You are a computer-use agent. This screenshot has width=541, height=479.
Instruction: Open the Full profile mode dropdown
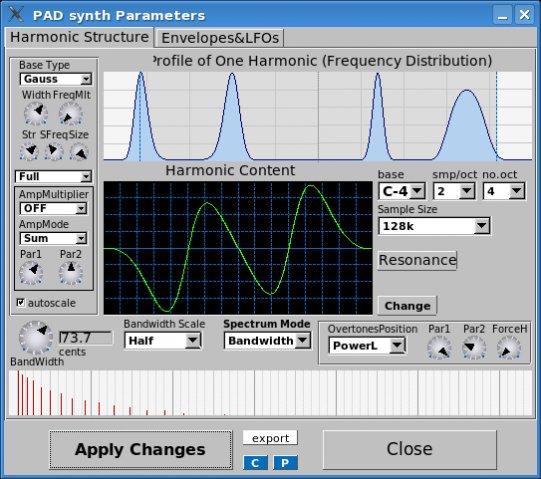point(53,176)
